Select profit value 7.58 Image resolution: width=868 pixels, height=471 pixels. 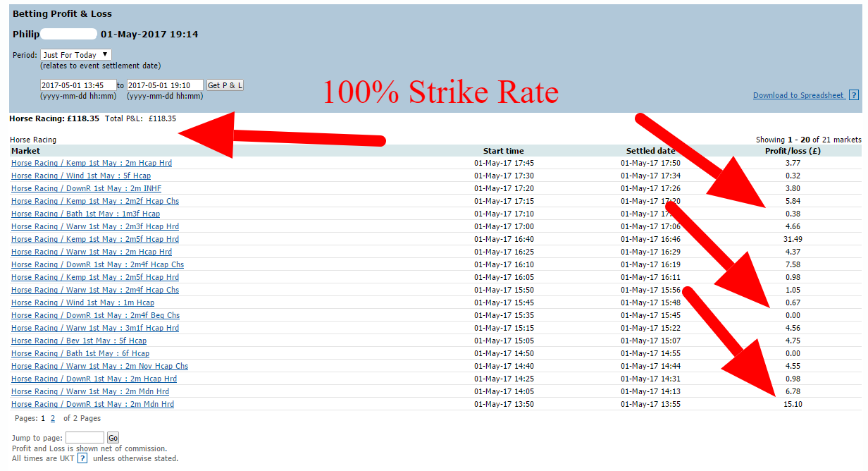pos(793,264)
